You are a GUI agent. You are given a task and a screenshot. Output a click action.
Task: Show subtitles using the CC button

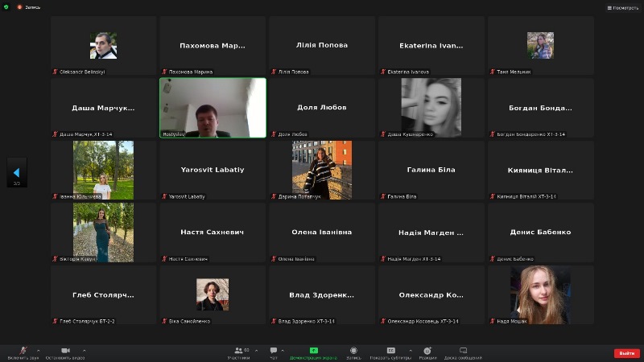pyautogui.click(x=390, y=351)
